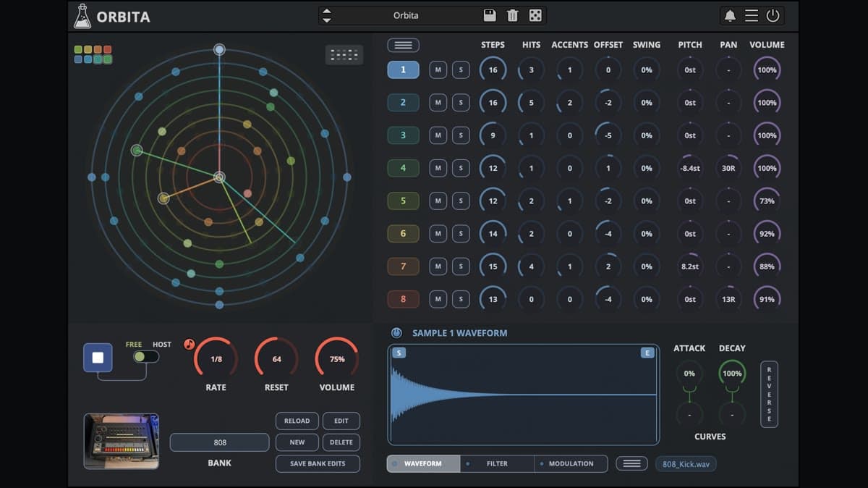Mute track 5
This screenshot has height=488, width=868.
[438, 201]
